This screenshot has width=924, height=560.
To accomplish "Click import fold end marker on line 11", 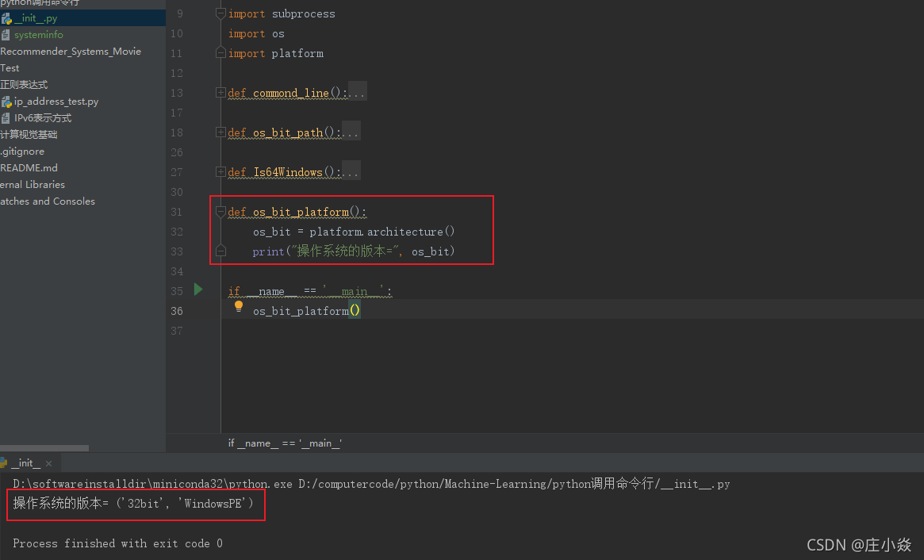I will 220,53.
